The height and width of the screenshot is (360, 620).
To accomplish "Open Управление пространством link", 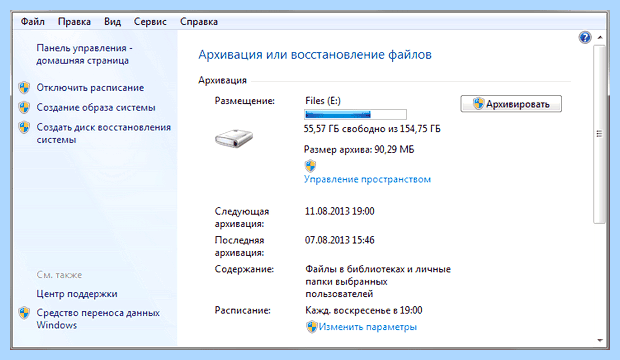I will click(x=367, y=179).
